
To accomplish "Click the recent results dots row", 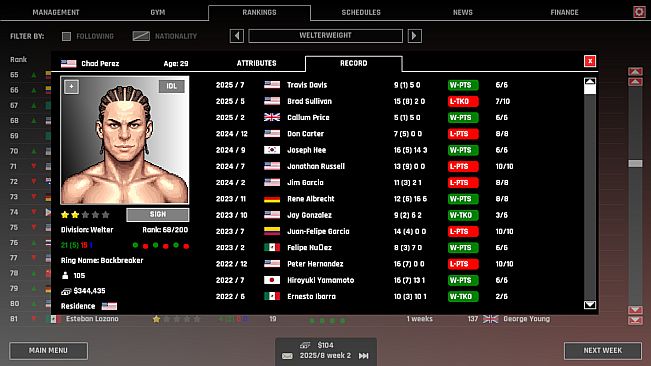I will (x=161, y=246).
